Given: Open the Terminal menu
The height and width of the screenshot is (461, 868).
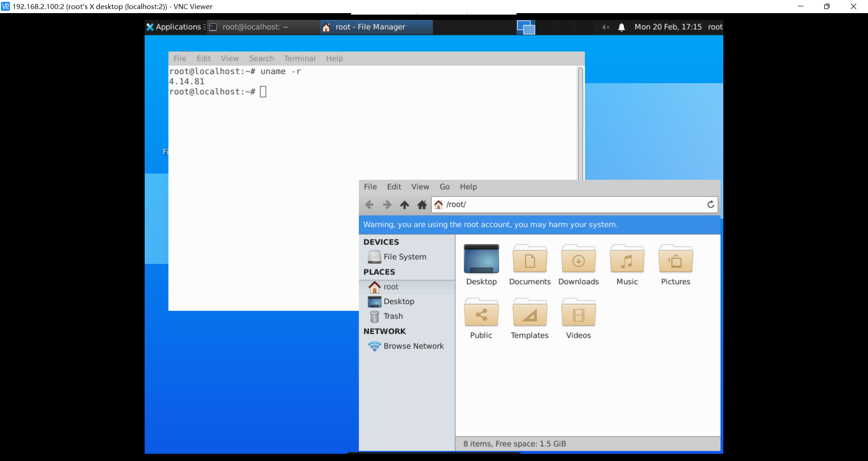Looking at the screenshot, I should [300, 58].
